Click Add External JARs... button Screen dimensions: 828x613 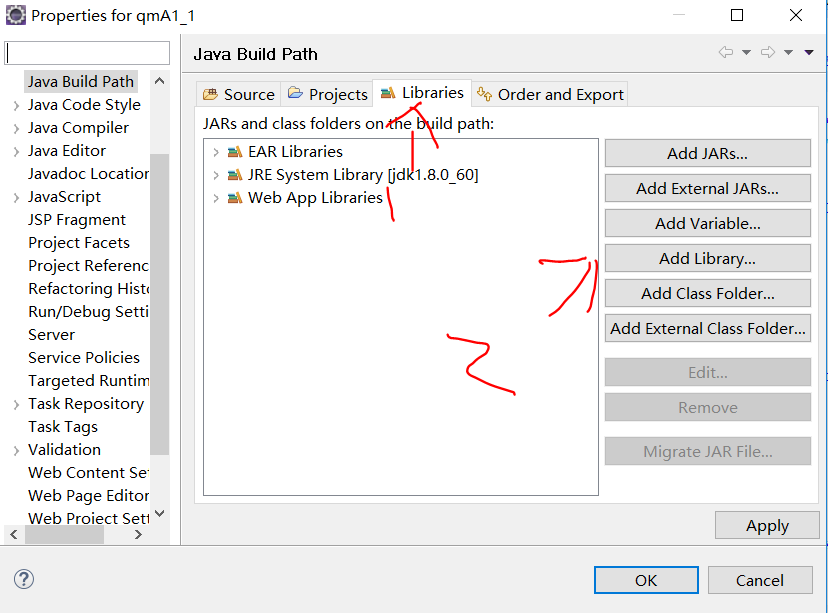(x=708, y=188)
